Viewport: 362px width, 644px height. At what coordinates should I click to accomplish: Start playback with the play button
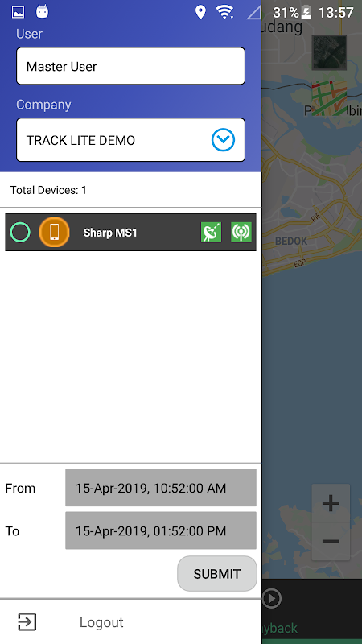click(x=272, y=598)
